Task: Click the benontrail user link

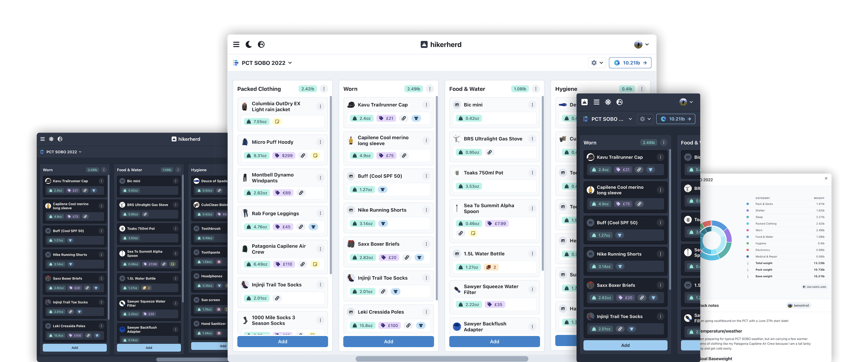Action: [798, 306]
